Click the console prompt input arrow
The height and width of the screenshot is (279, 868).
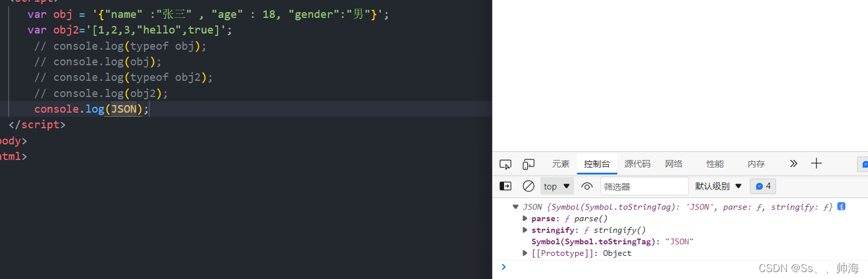pyautogui.click(x=503, y=266)
